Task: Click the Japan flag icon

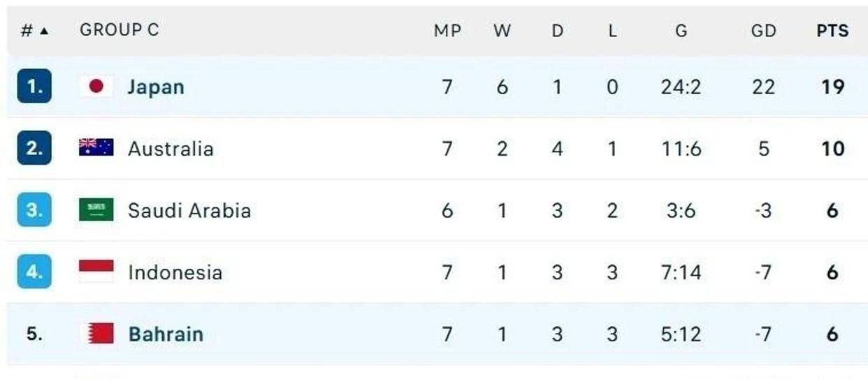Action: point(96,87)
